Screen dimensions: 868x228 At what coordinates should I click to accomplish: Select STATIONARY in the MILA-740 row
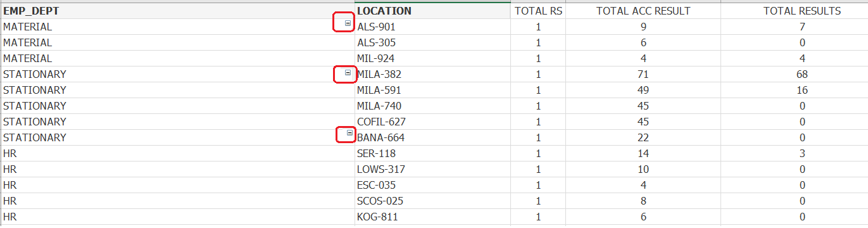click(x=177, y=106)
